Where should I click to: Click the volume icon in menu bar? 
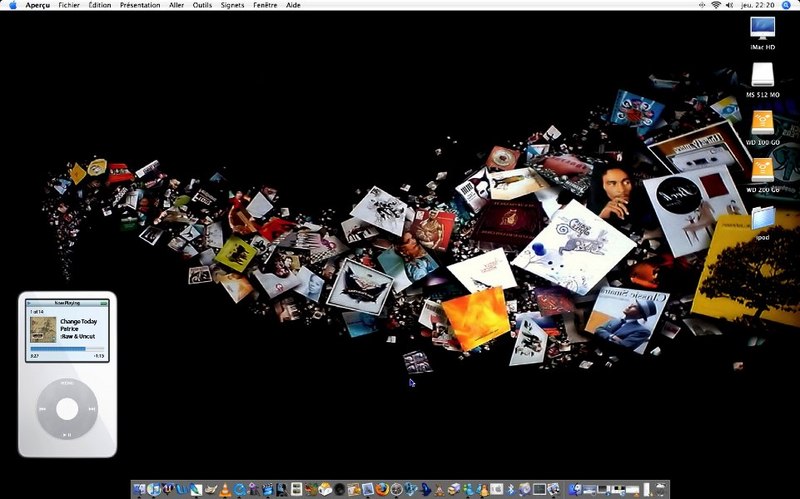(730, 5)
